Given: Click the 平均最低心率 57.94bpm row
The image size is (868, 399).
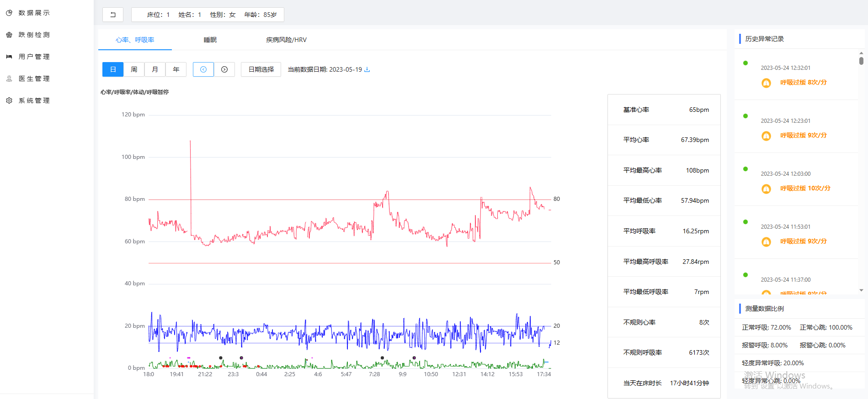Looking at the screenshot, I should pyautogui.click(x=664, y=200).
